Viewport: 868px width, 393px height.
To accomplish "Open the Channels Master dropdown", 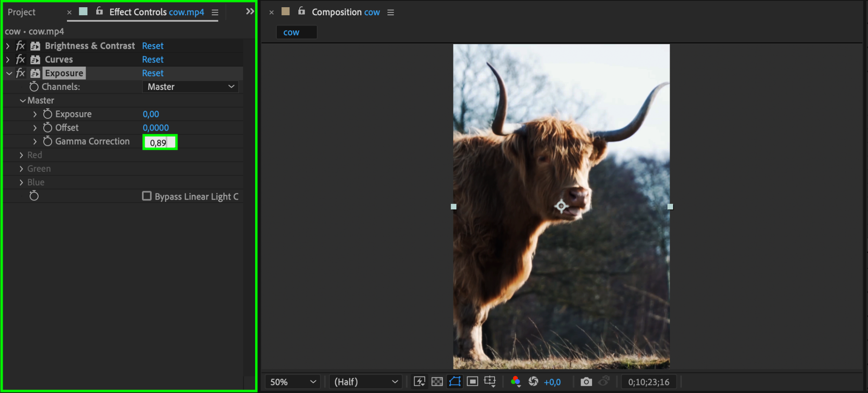I will (190, 86).
